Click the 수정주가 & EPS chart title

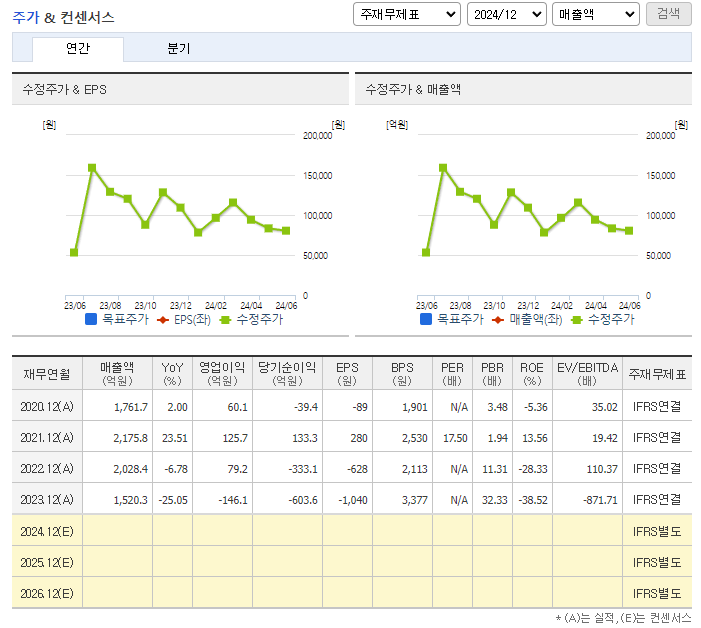(x=65, y=89)
